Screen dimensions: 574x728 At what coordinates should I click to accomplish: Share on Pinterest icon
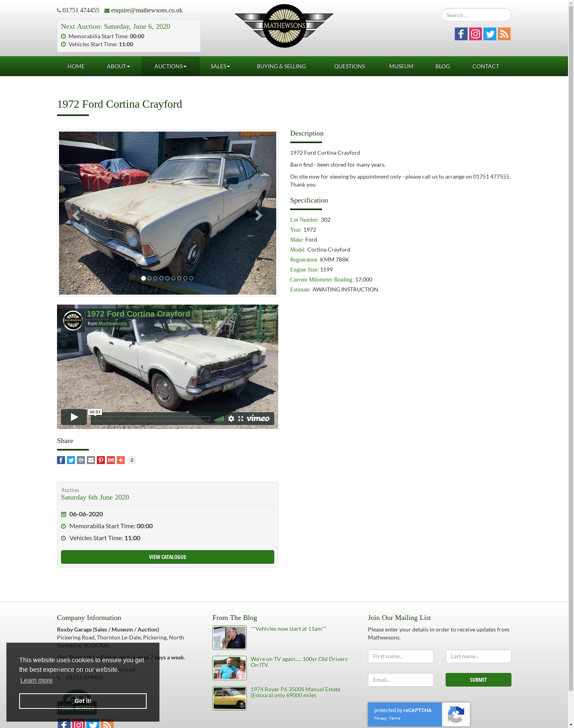pyautogui.click(x=101, y=460)
